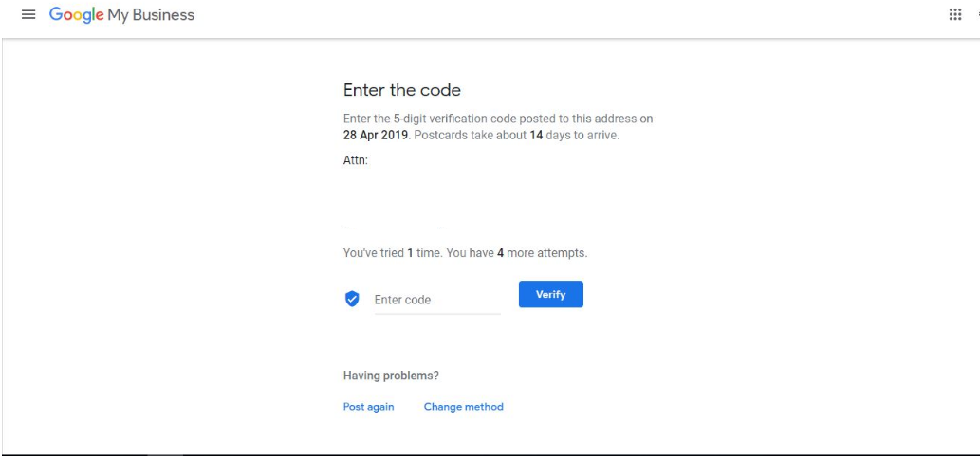
Task: Focus the Enter code input field
Action: (x=437, y=300)
